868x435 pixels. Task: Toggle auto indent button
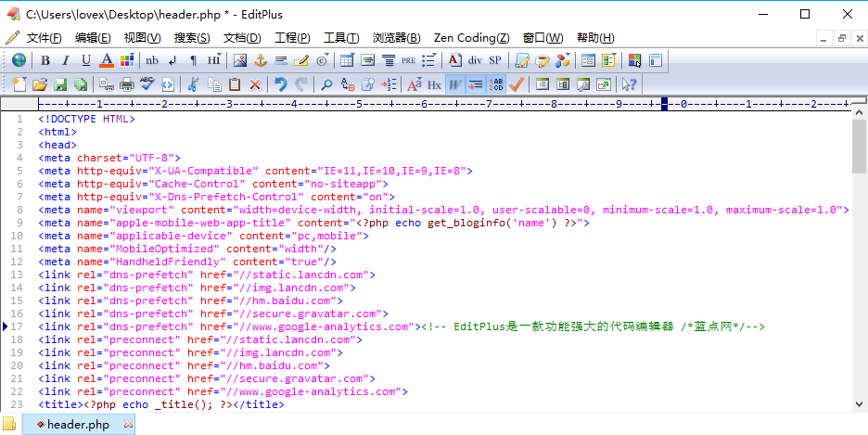(x=476, y=84)
